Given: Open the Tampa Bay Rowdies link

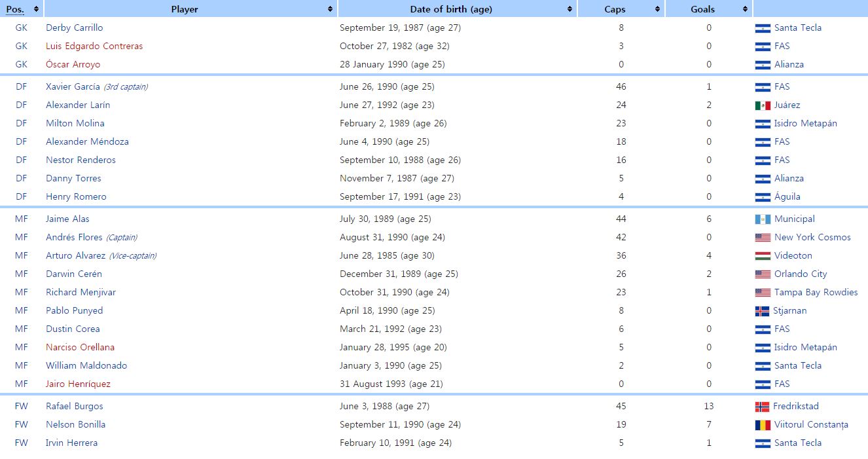Looking at the screenshot, I should pyautogui.click(x=816, y=292).
